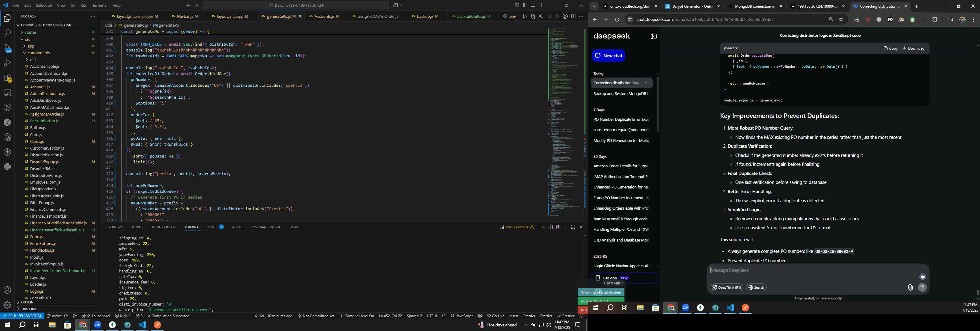Expand the routes folder
This screenshot has height=331, width=980.
pyautogui.click(x=31, y=32)
